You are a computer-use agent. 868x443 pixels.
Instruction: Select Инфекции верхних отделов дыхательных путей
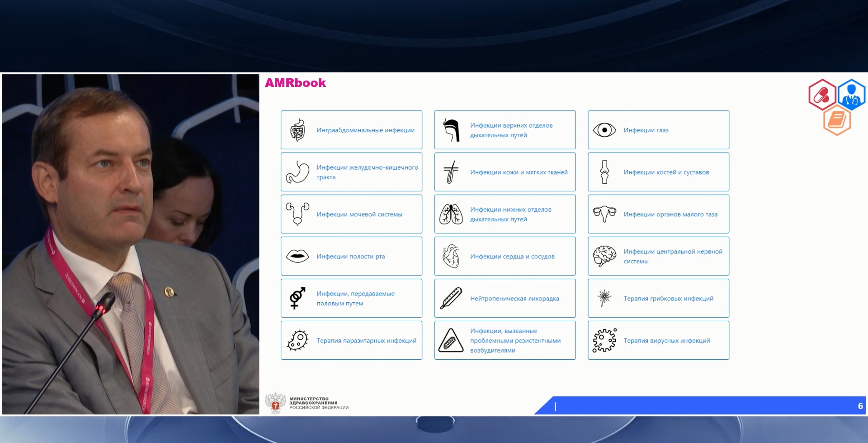click(505, 130)
